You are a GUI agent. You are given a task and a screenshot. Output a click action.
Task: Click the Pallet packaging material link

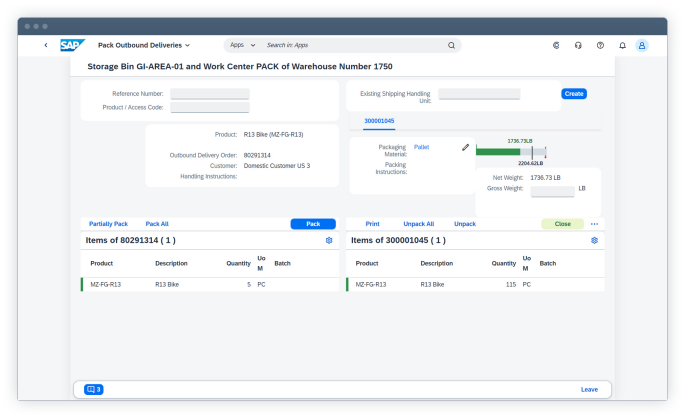[421, 147]
